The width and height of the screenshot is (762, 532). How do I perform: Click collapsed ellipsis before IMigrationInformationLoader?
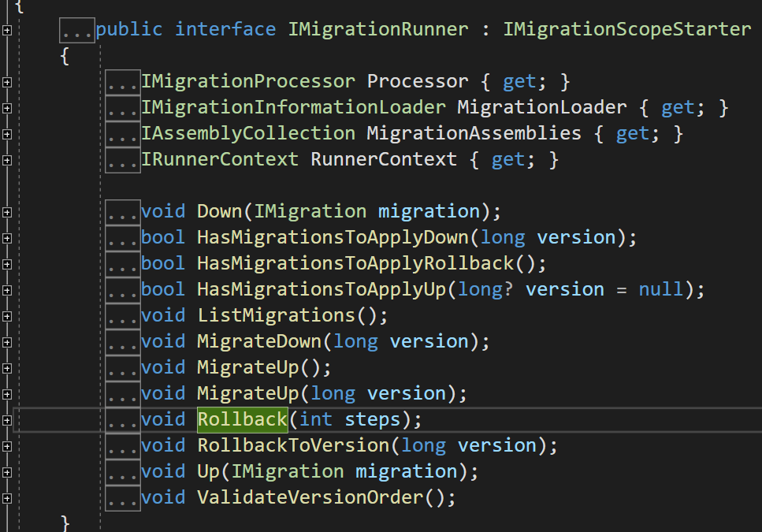pos(123,108)
